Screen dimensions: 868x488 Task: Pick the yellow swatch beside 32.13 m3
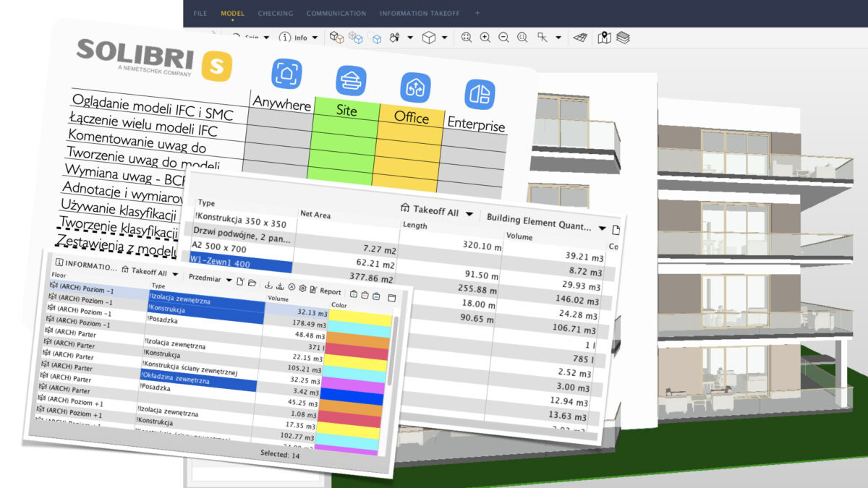361,319
